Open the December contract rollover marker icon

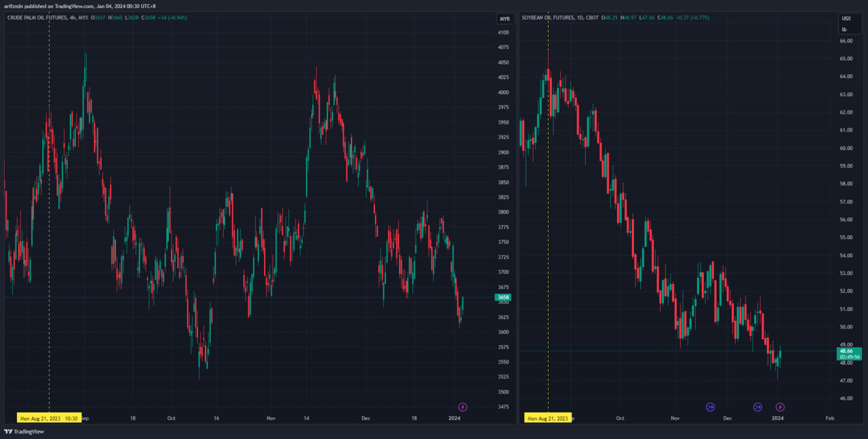757,407
